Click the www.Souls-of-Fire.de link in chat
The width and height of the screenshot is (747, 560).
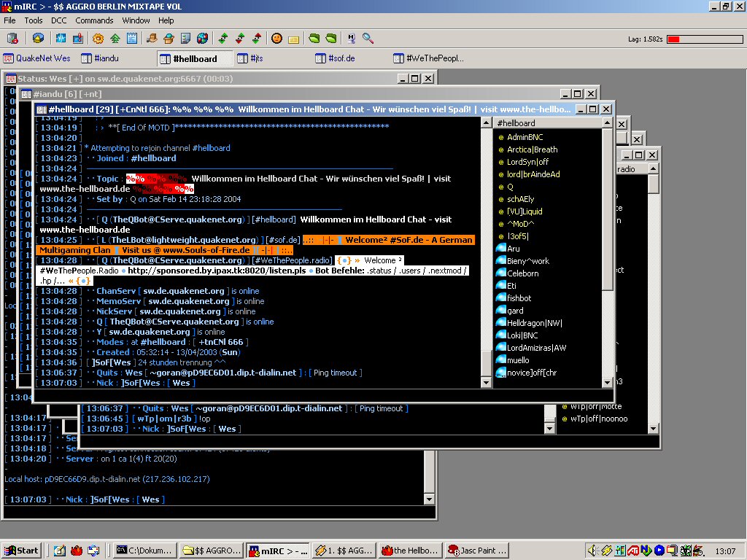click(199, 250)
